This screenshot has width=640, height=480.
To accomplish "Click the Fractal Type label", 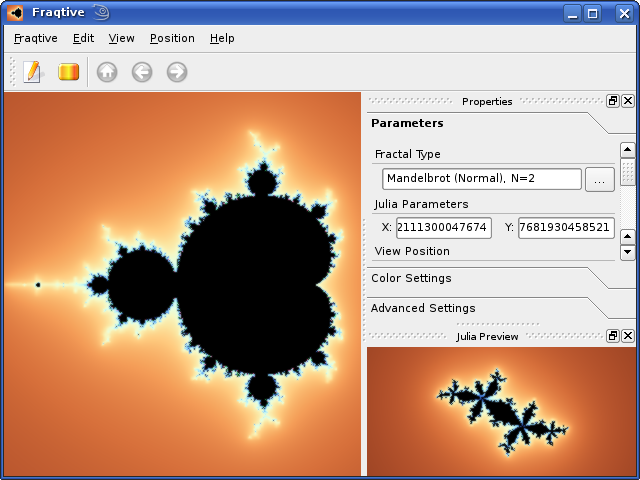I will tap(407, 154).
